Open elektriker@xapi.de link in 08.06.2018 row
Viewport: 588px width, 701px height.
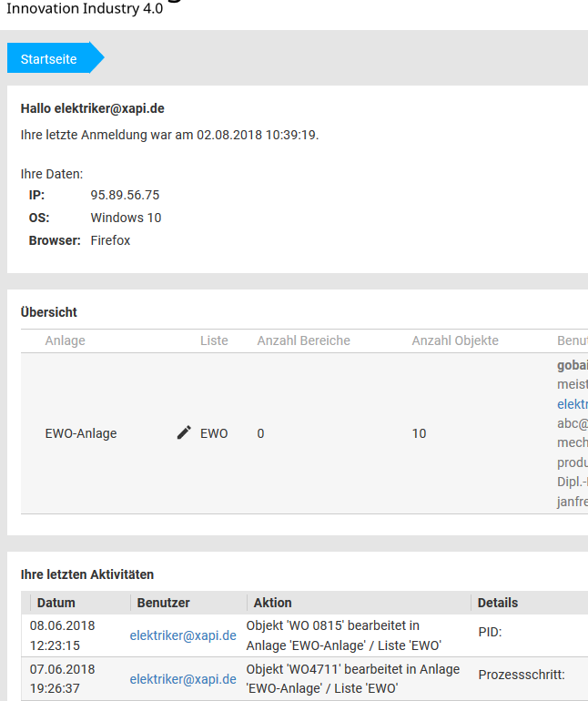point(183,635)
